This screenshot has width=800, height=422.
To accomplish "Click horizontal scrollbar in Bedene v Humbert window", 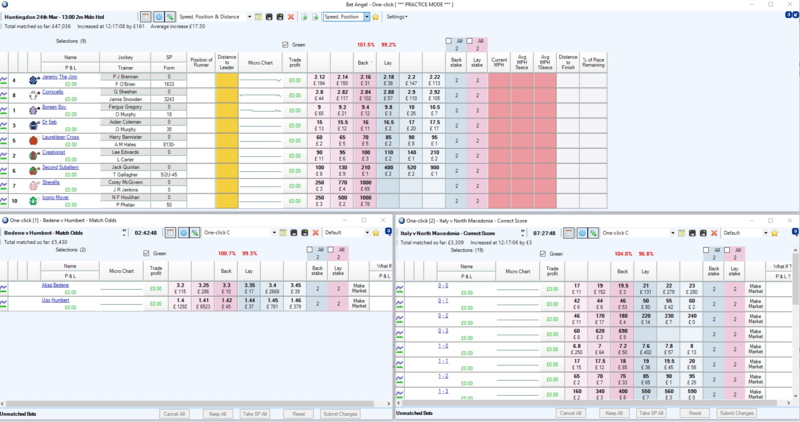I will coord(196,403).
